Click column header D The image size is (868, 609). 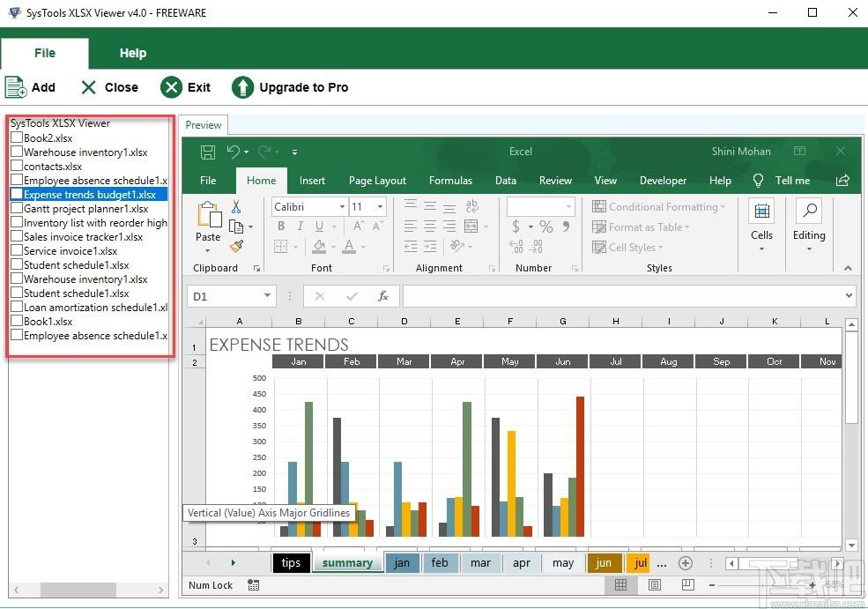tap(404, 321)
